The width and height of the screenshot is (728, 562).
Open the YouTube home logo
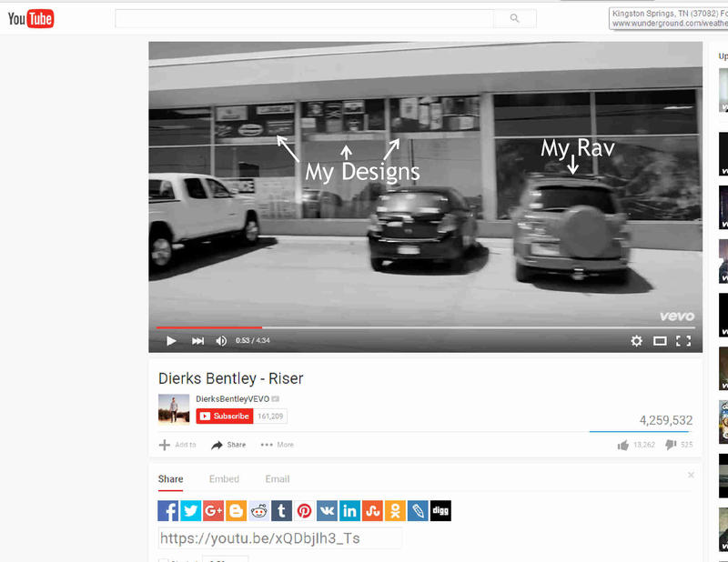31,18
